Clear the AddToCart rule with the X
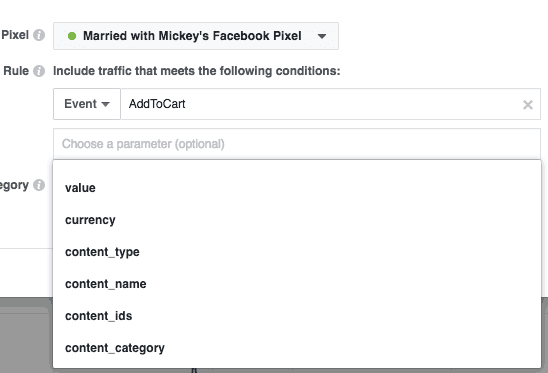This screenshot has height=373, width=548. (528, 105)
